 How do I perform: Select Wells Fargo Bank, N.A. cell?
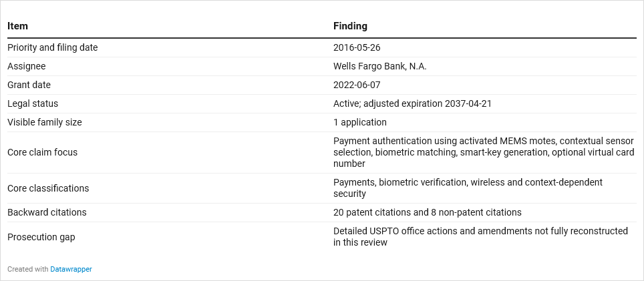pyautogui.click(x=380, y=67)
